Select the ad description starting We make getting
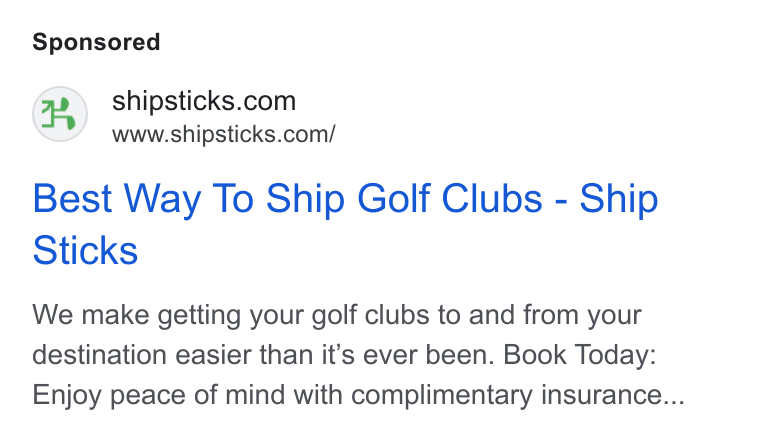The width and height of the screenshot is (760, 438). tap(358, 355)
